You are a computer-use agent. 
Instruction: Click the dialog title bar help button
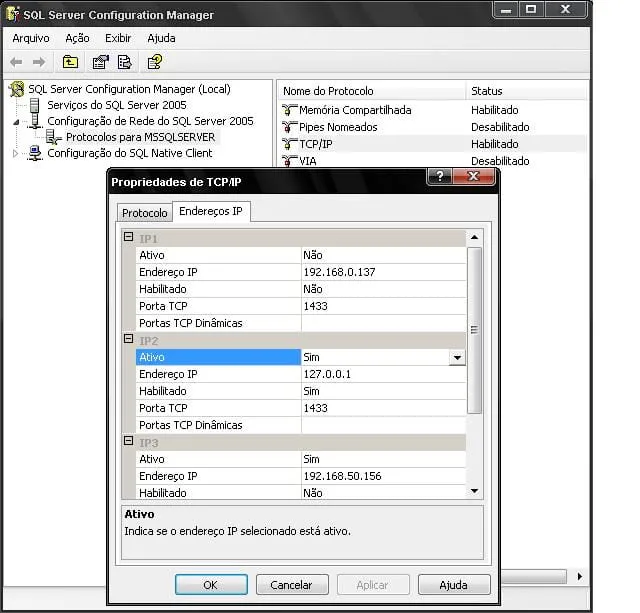(439, 177)
